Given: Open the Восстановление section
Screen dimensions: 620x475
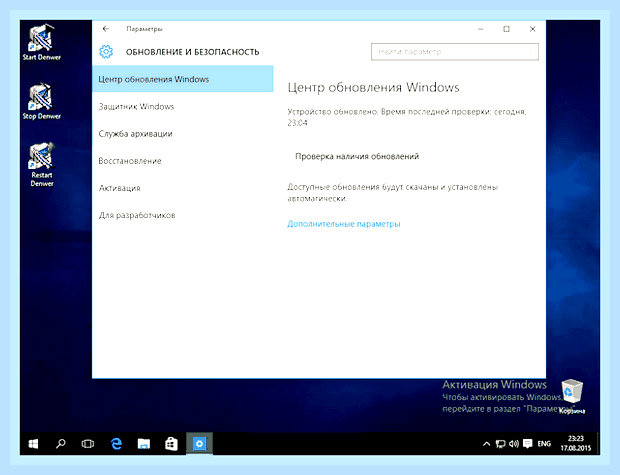Looking at the screenshot, I should 183,161.
